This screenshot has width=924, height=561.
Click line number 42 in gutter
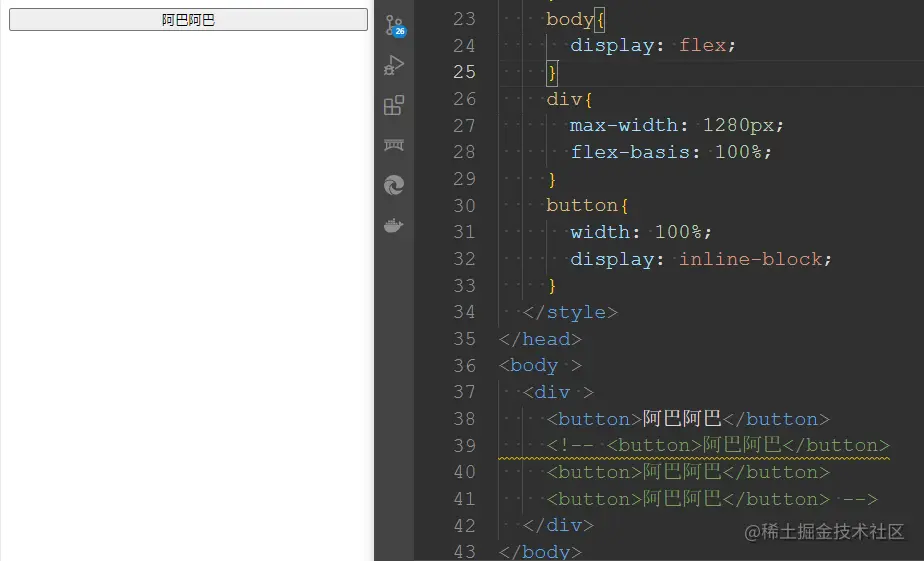click(464, 526)
